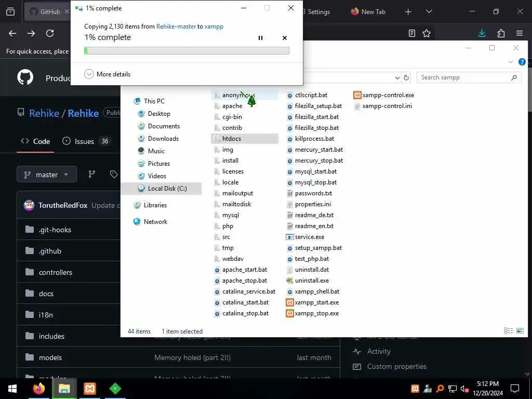The height and width of the screenshot is (399, 532).
Task: Open the i18n folder on GitHub
Action: pos(46,315)
